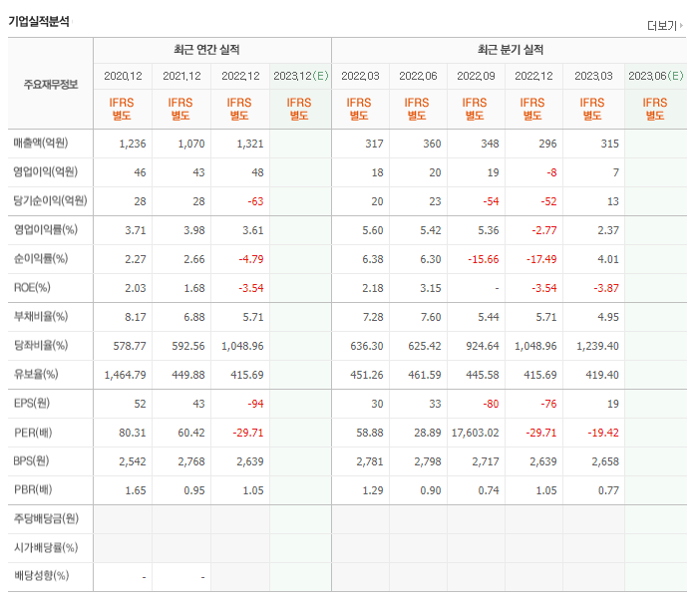This screenshot has width=700, height=598.
Task: Click the 2022.09 quarterly column header
Action: [476, 76]
